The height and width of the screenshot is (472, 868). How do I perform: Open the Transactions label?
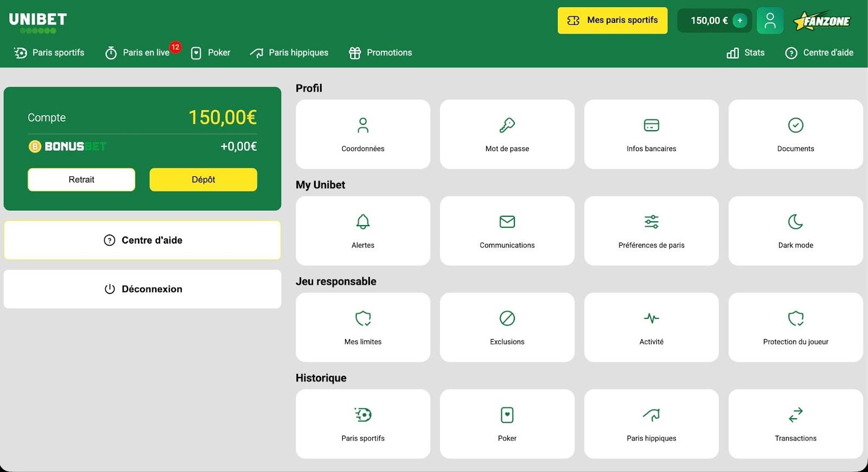(796, 438)
